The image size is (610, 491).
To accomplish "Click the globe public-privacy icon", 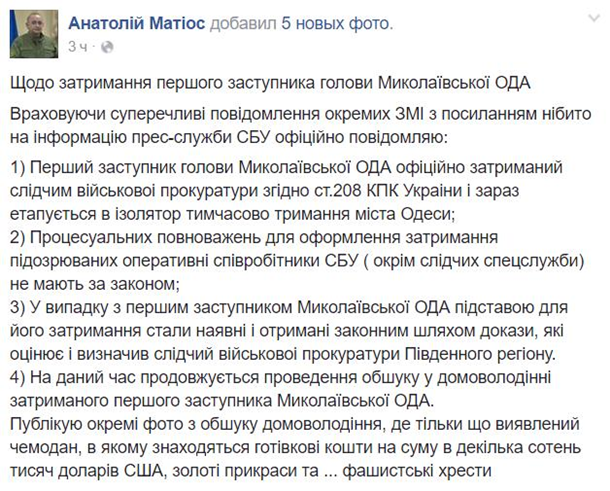I will [x=107, y=47].
